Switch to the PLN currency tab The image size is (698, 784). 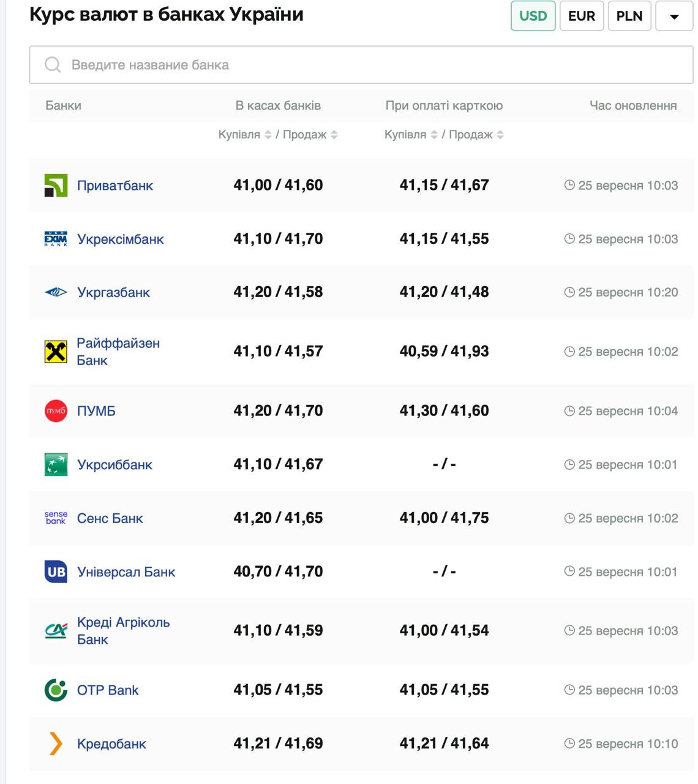[x=629, y=16]
